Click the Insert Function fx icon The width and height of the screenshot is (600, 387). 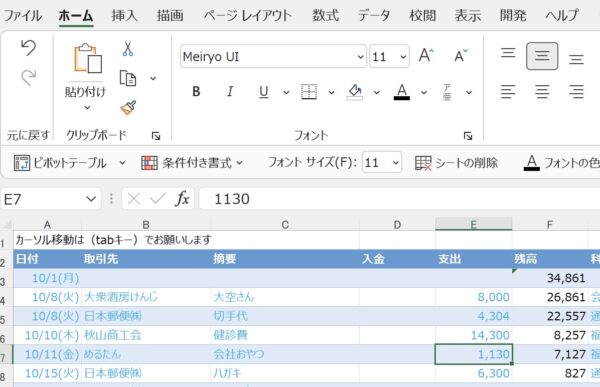182,199
